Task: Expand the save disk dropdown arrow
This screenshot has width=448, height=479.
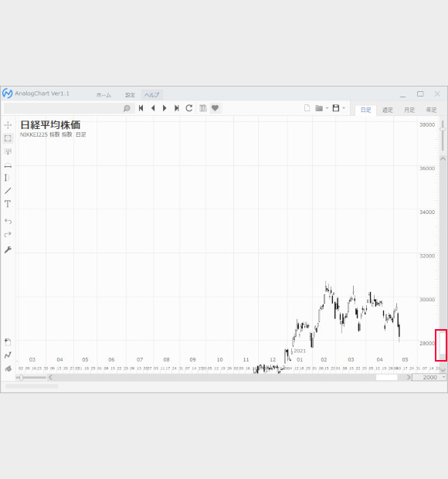Action: 344,108
